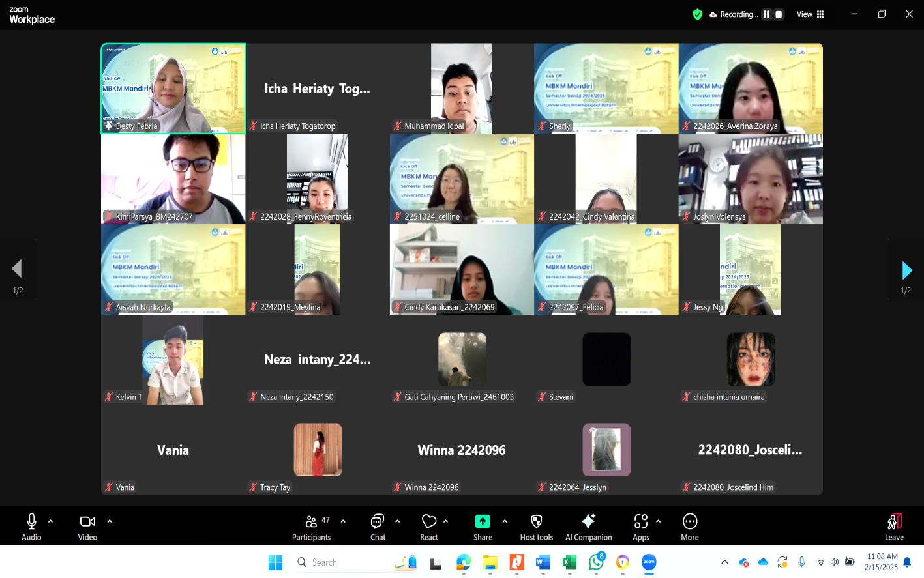The width and height of the screenshot is (924, 578).
Task: Open Host tools
Action: click(x=536, y=527)
